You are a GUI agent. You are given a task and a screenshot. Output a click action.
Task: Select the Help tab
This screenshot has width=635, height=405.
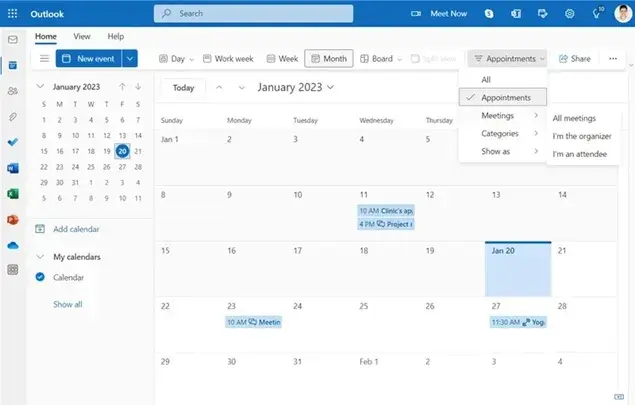click(x=115, y=36)
